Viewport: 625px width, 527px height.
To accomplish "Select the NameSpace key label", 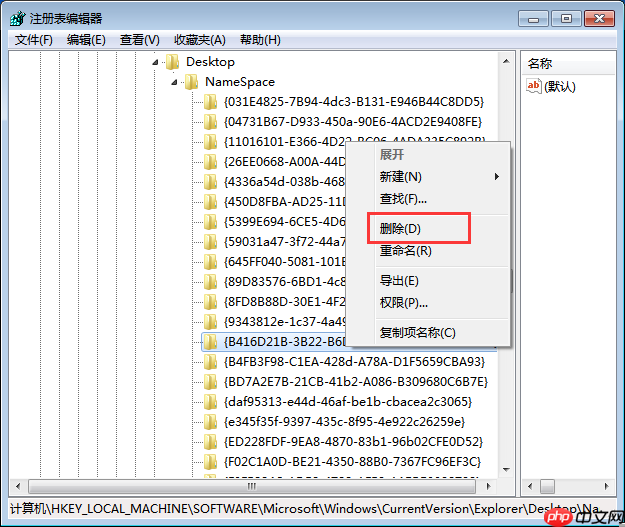I will tap(240, 82).
